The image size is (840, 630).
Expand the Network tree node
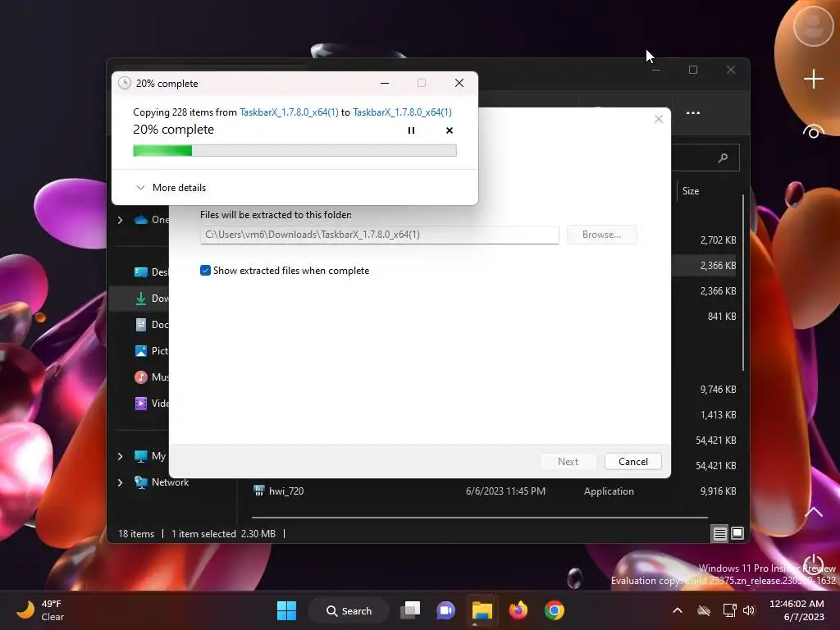tap(120, 482)
